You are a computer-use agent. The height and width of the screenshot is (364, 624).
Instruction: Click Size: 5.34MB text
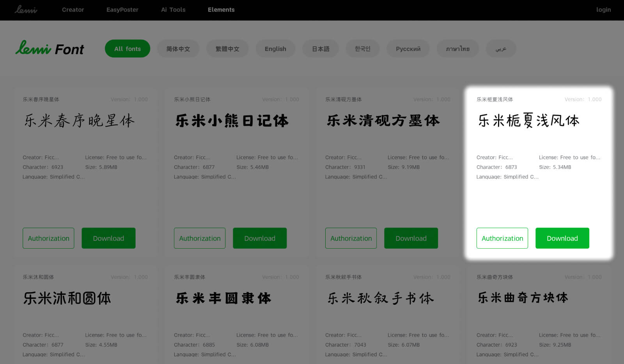coord(555,167)
